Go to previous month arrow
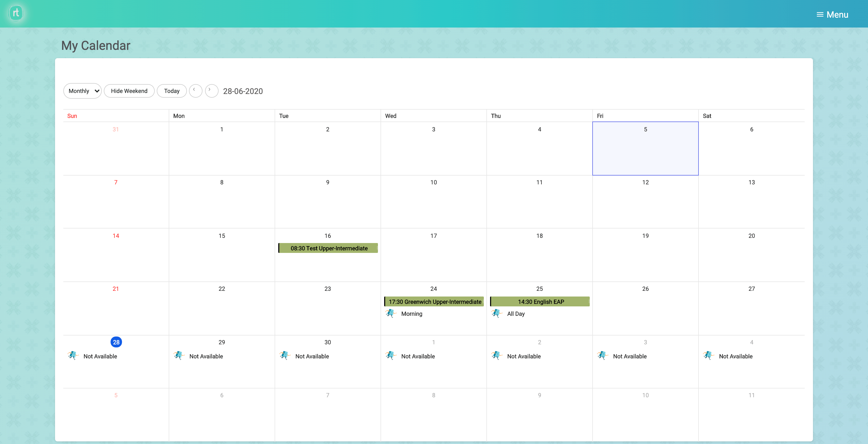Viewport: 868px width, 444px height. [x=195, y=91]
